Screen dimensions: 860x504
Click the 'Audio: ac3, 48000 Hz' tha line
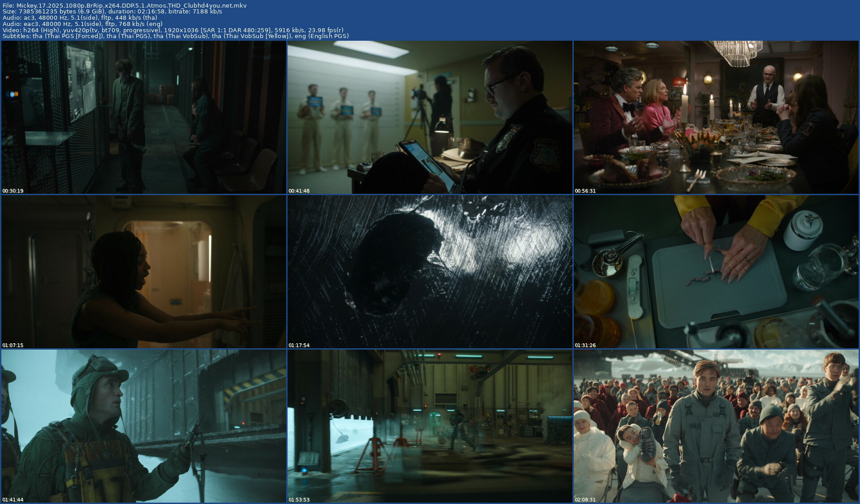[x=80, y=18]
